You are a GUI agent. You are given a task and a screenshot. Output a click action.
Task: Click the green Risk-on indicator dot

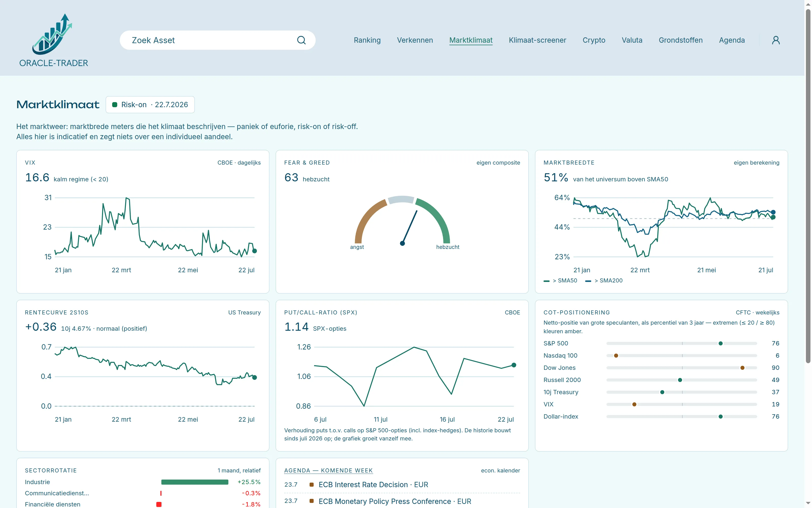[114, 105]
